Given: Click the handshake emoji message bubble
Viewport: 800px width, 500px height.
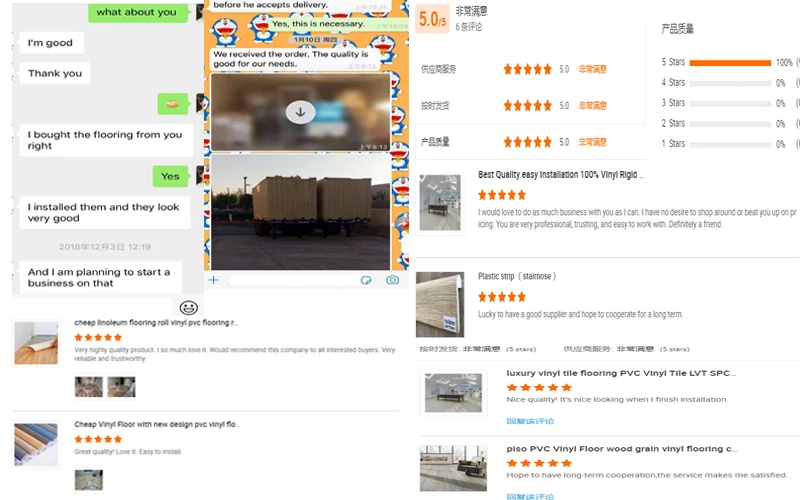Looking at the screenshot, I should [x=173, y=104].
